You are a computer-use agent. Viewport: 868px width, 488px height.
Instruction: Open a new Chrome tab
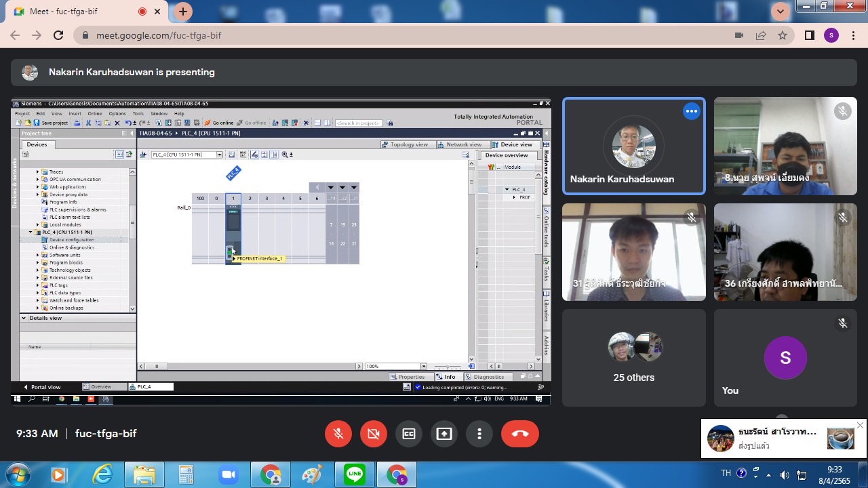coord(182,12)
